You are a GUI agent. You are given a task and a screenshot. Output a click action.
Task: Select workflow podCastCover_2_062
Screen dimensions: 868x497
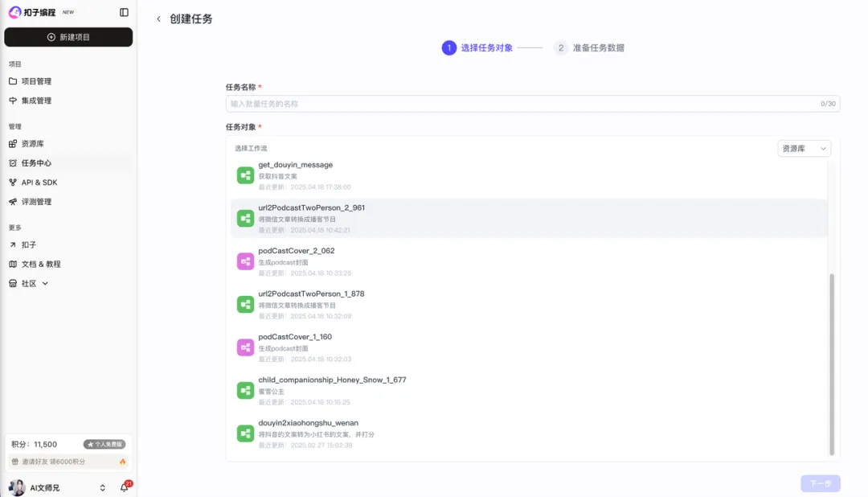click(529, 261)
